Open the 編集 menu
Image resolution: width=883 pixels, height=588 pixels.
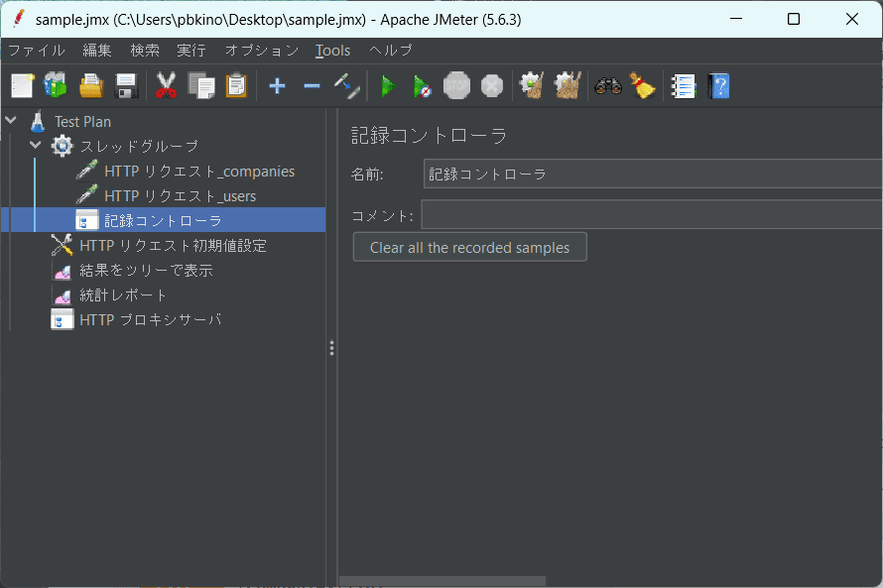(97, 51)
